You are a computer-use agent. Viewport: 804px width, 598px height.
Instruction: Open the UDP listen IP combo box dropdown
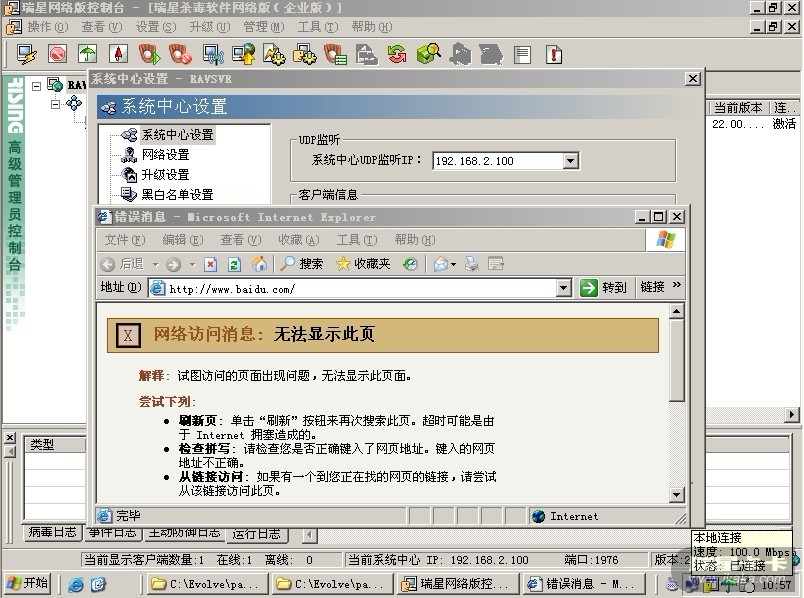[x=570, y=161]
